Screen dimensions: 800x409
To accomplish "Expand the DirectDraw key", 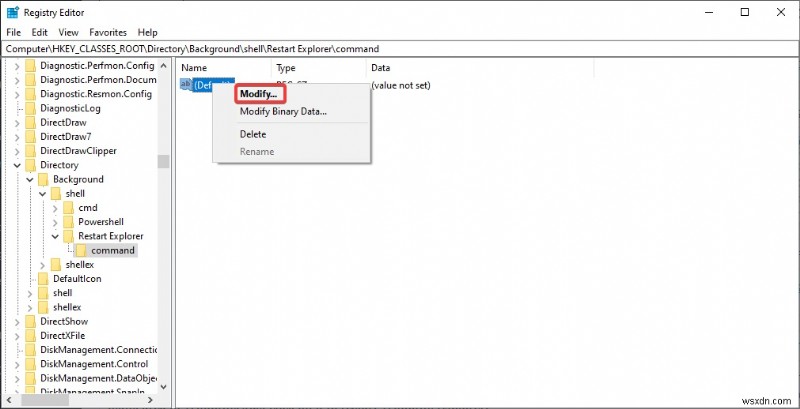I will tap(17, 123).
